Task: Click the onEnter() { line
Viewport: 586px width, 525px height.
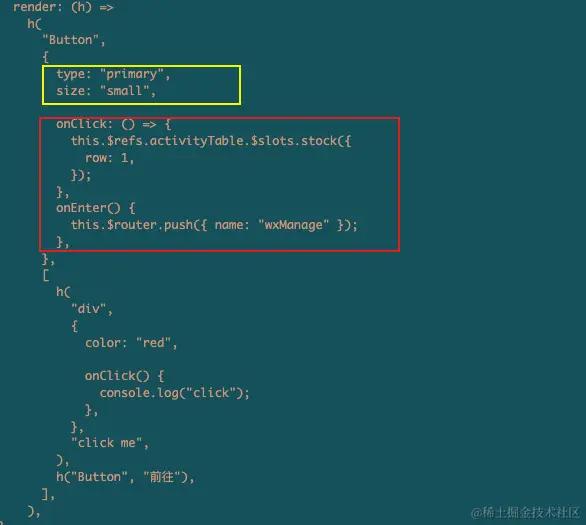Action: (x=96, y=208)
